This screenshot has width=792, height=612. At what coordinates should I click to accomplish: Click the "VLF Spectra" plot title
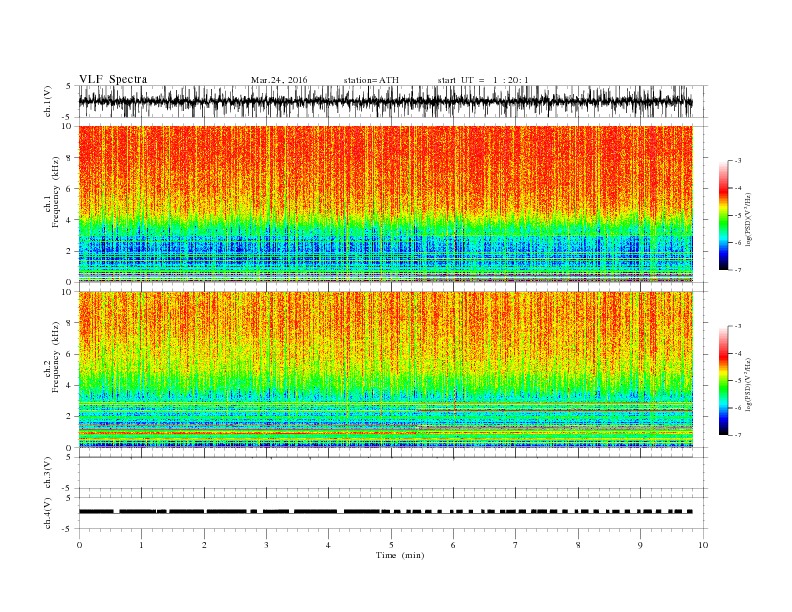[113, 79]
